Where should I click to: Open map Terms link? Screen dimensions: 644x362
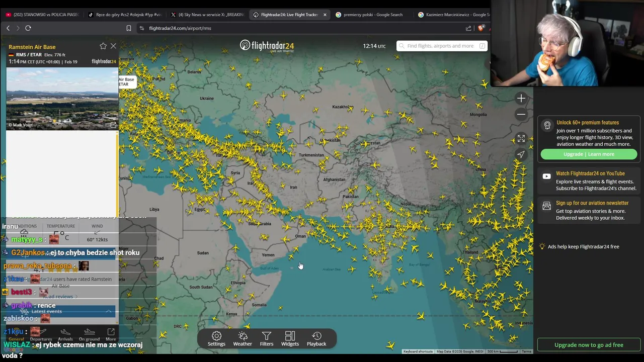click(x=526, y=351)
